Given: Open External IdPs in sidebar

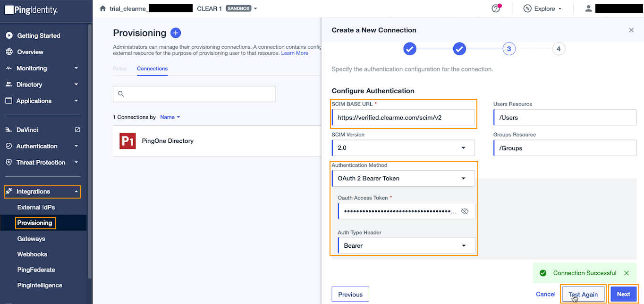Looking at the screenshot, I should 36,207.
